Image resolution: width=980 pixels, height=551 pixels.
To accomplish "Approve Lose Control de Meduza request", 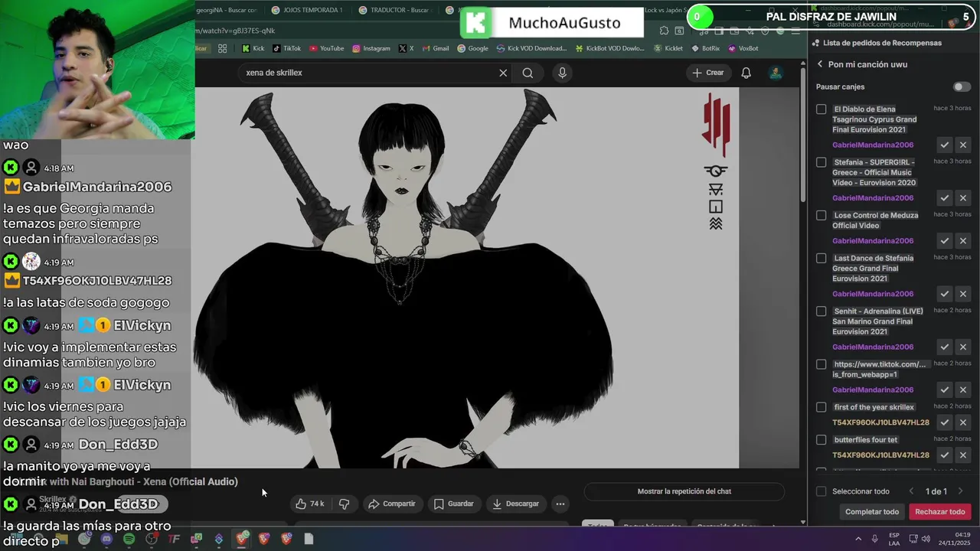I will coord(945,241).
